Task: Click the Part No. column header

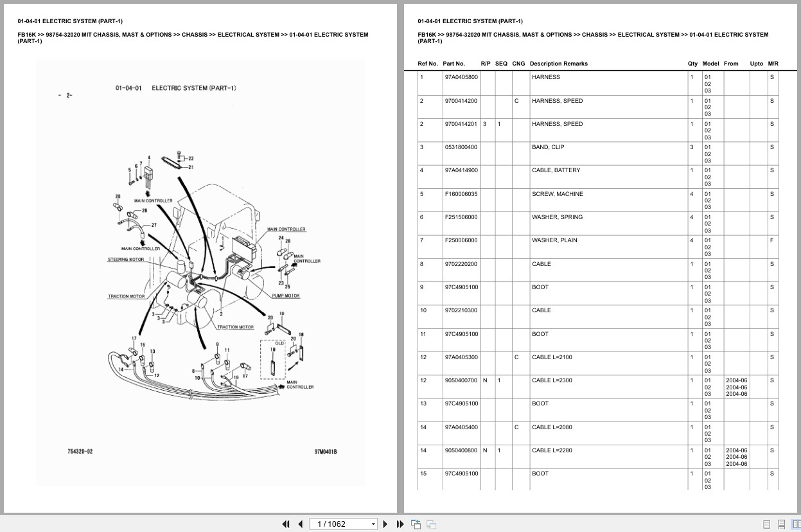Action: (x=453, y=64)
